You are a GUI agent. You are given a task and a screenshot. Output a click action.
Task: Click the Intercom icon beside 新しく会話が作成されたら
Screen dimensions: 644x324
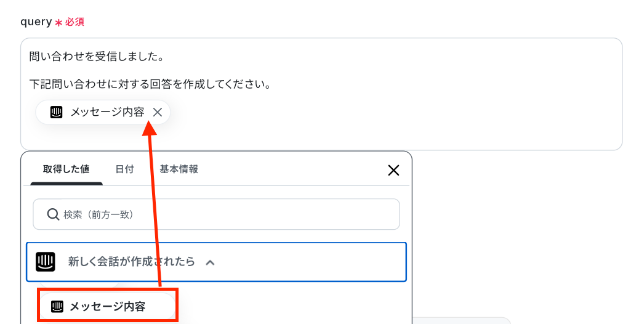click(45, 262)
